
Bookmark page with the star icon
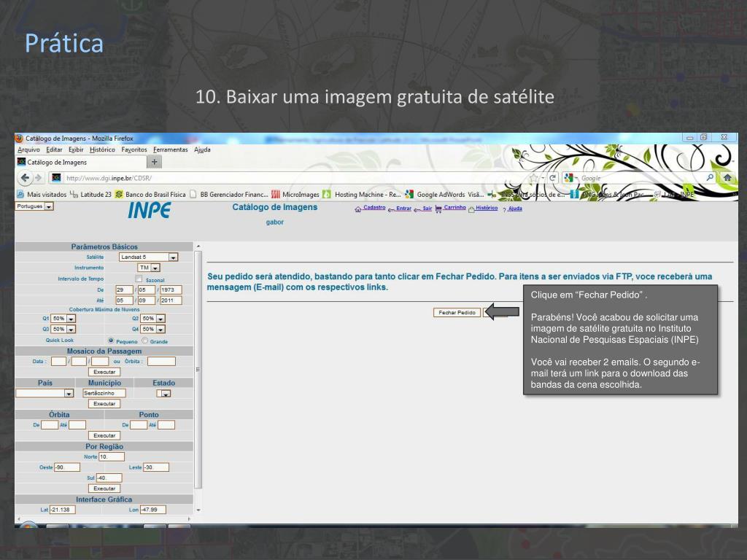[533, 178]
